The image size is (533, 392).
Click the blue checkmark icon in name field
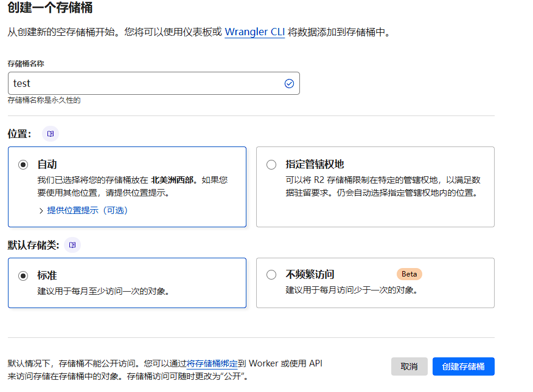289,83
